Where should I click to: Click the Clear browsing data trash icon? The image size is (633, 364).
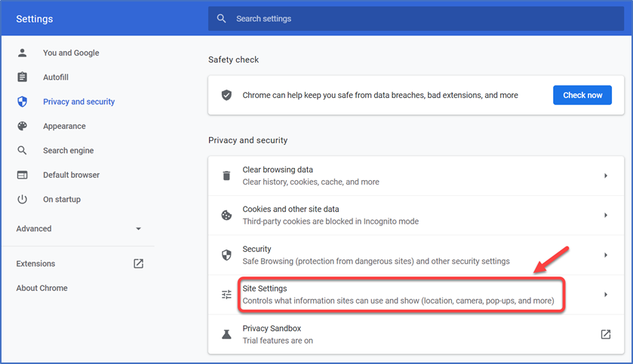[226, 176]
